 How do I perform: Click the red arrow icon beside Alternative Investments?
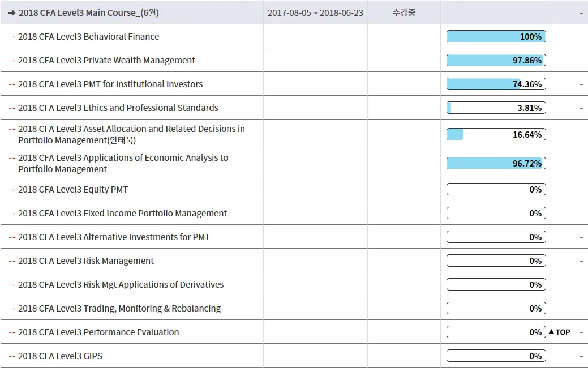coord(12,237)
